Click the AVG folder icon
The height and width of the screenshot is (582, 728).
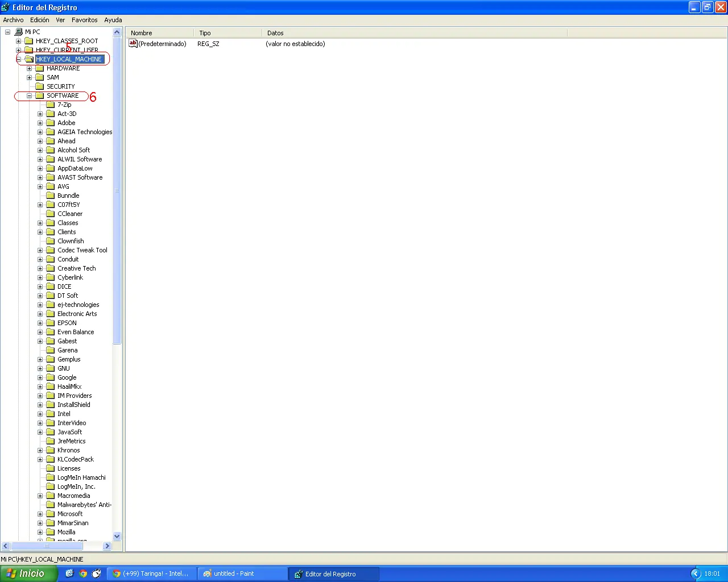pos(51,186)
